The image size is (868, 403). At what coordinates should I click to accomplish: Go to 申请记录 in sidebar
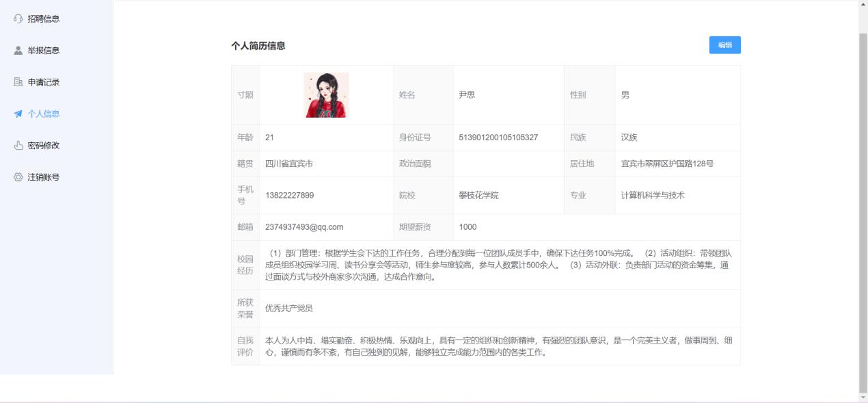[x=56, y=82]
